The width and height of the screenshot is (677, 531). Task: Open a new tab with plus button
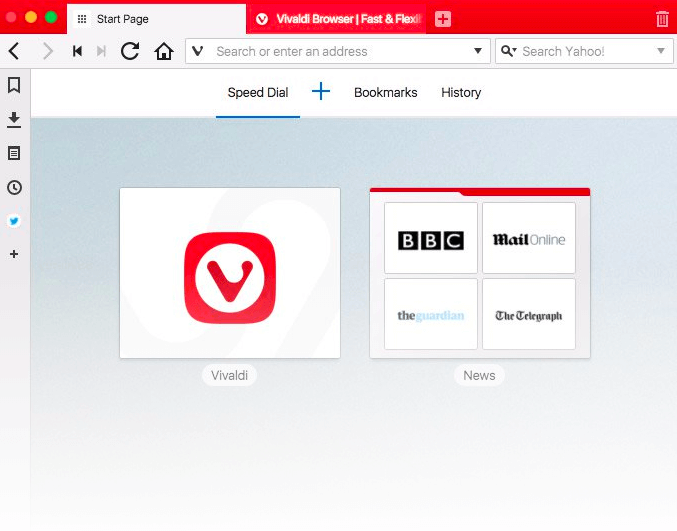click(x=443, y=19)
